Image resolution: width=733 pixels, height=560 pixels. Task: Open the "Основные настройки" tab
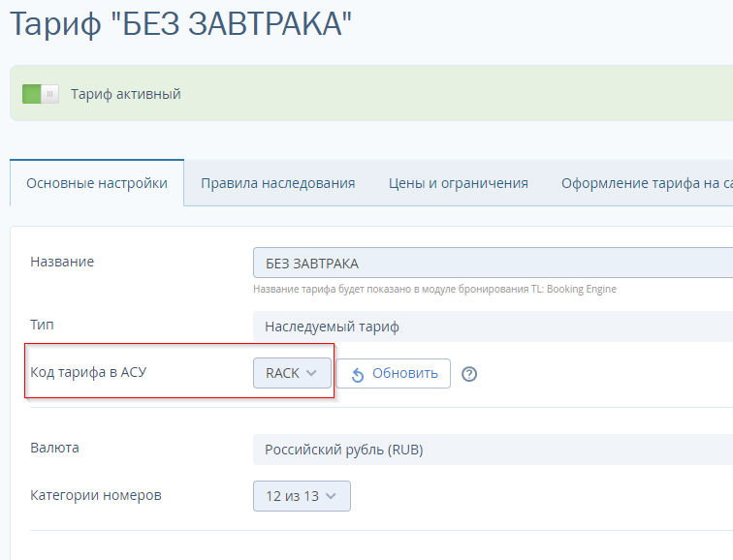coord(97,183)
